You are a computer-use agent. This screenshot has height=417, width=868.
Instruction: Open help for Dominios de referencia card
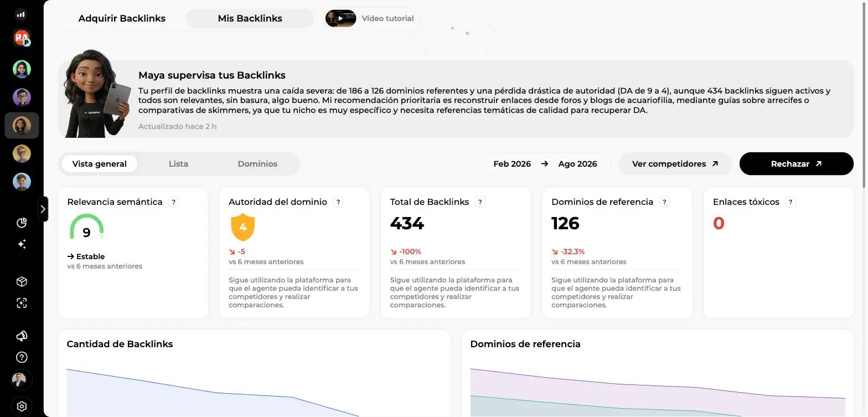[x=665, y=202]
